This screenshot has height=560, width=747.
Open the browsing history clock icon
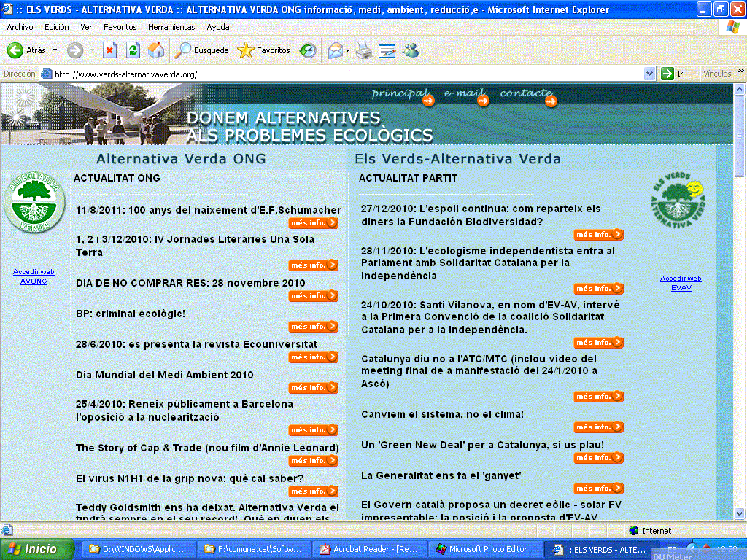click(308, 50)
